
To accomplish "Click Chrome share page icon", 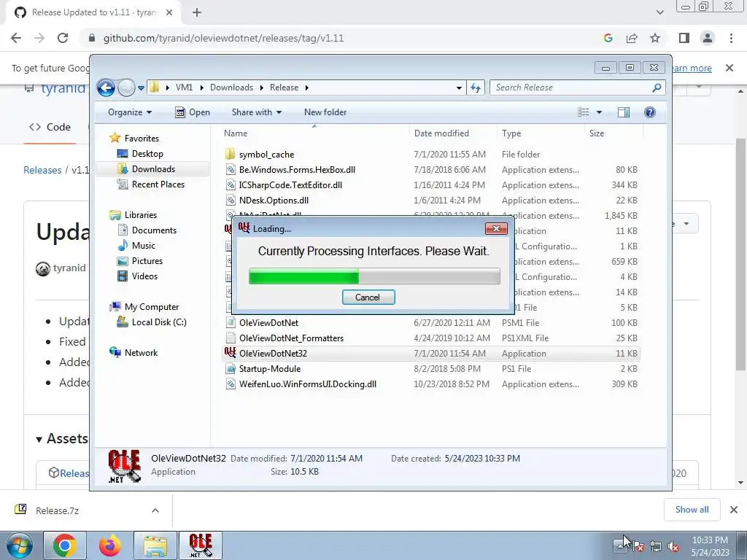I will [x=632, y=38].
